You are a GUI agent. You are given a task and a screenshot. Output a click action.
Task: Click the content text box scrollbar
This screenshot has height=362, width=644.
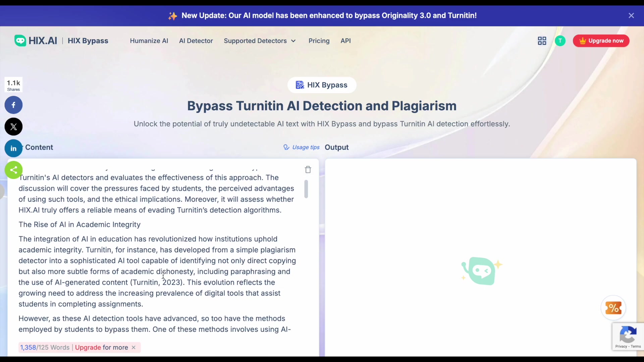306,189
